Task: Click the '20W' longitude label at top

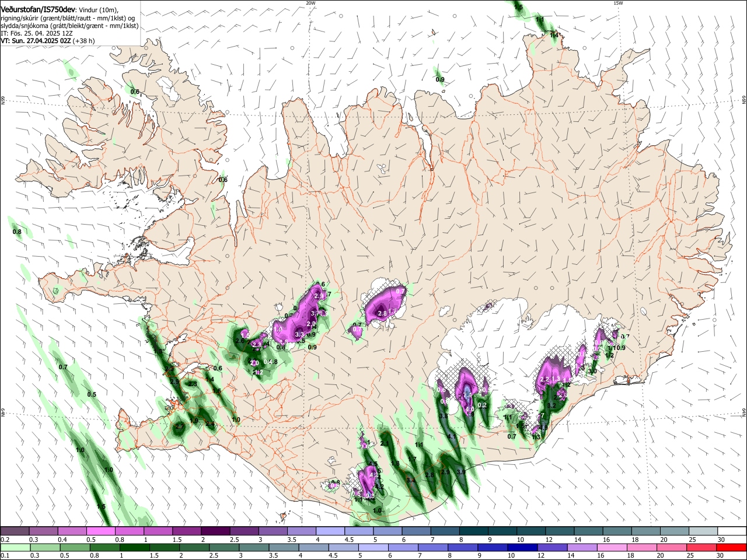Action: [x=310, y=3]
